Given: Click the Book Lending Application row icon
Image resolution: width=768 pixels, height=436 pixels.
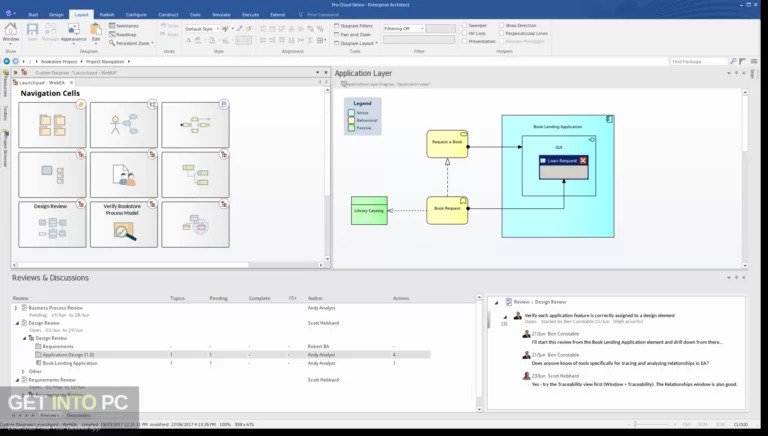Looking at the screenshot, I should coord(38,363).
